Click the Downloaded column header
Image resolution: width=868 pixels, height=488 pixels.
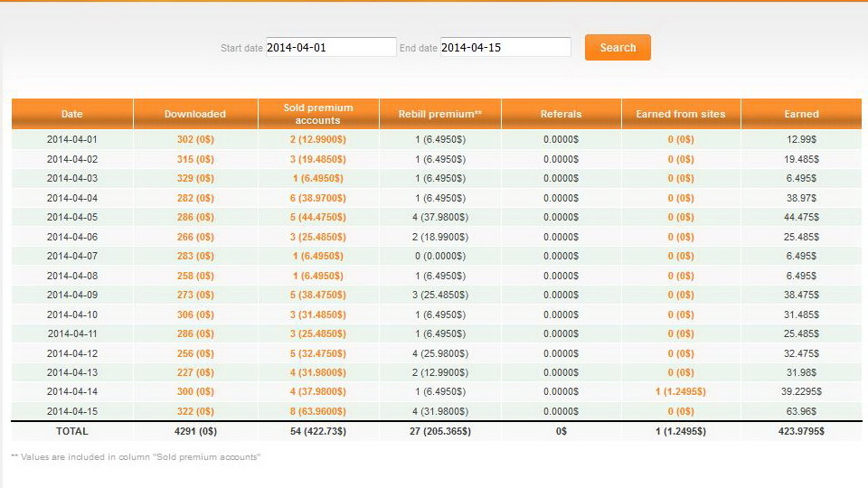coord(195,114)
